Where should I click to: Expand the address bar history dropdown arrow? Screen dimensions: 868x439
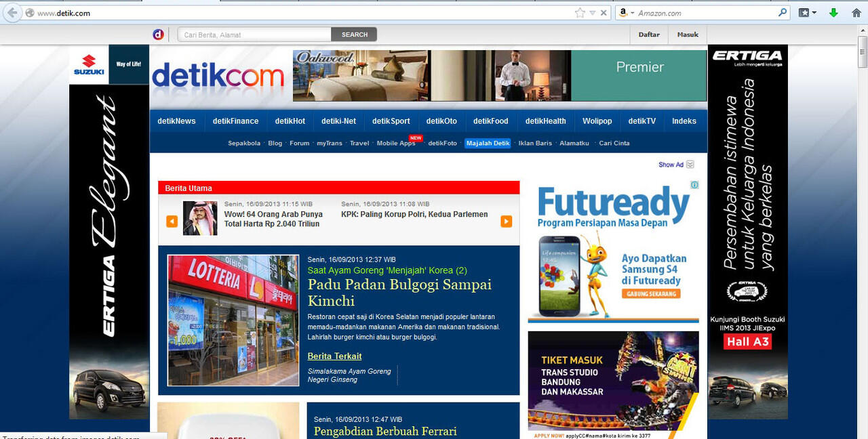coord(591,12)
